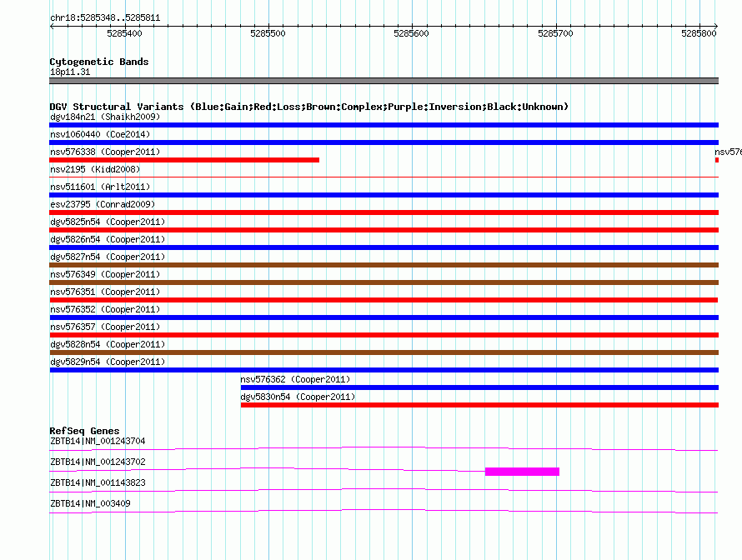Click ruler position 5285400
This screenshot has height=560, width=742.
point(124,33)
